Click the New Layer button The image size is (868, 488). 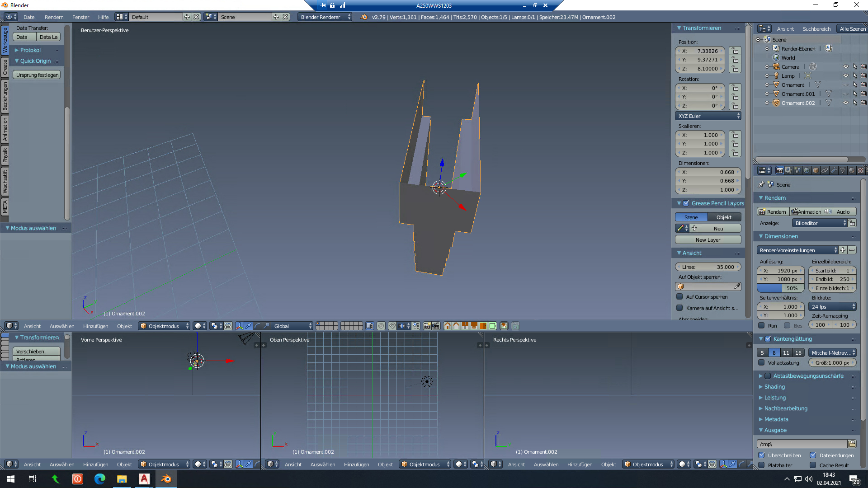(708, 240)
